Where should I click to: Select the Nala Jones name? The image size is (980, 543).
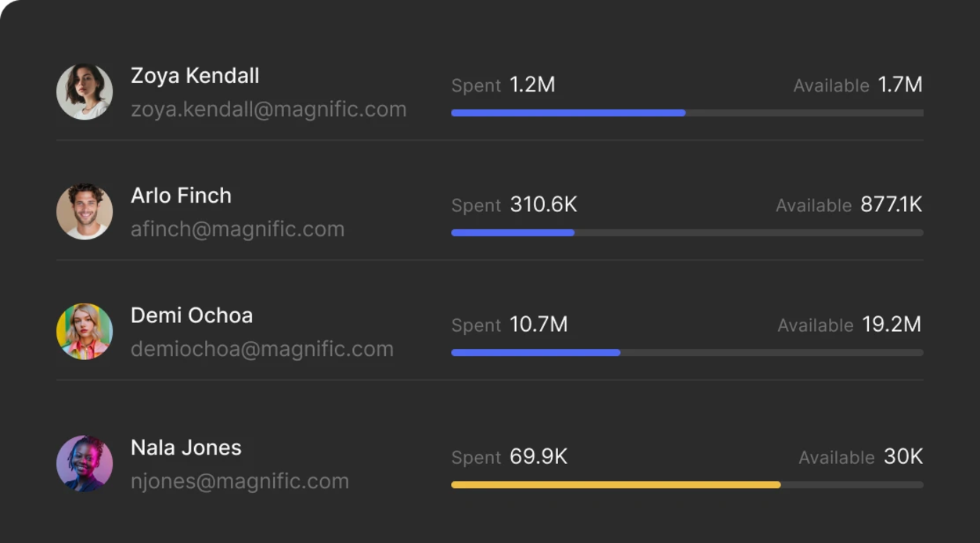coord(186,448)
